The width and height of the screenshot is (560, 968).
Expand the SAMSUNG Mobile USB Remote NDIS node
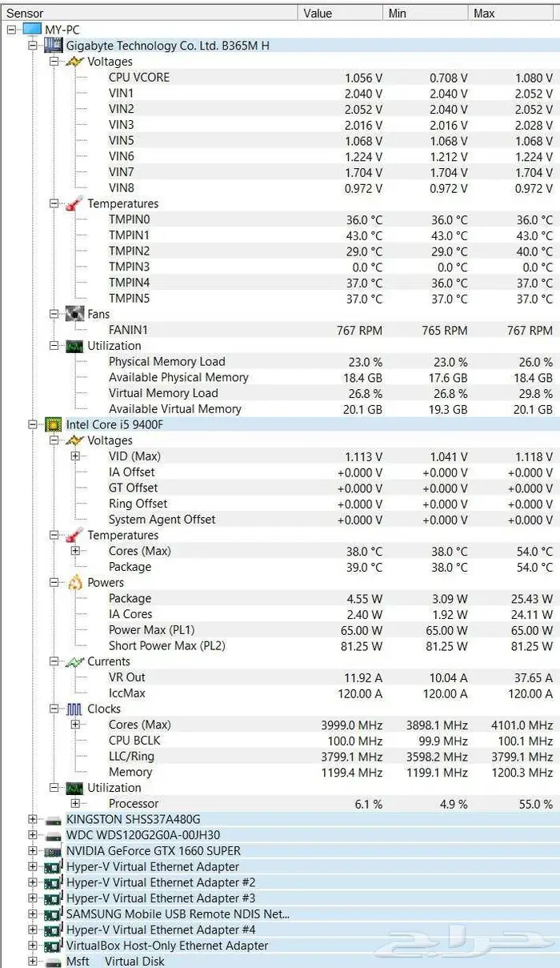(33, 914)
